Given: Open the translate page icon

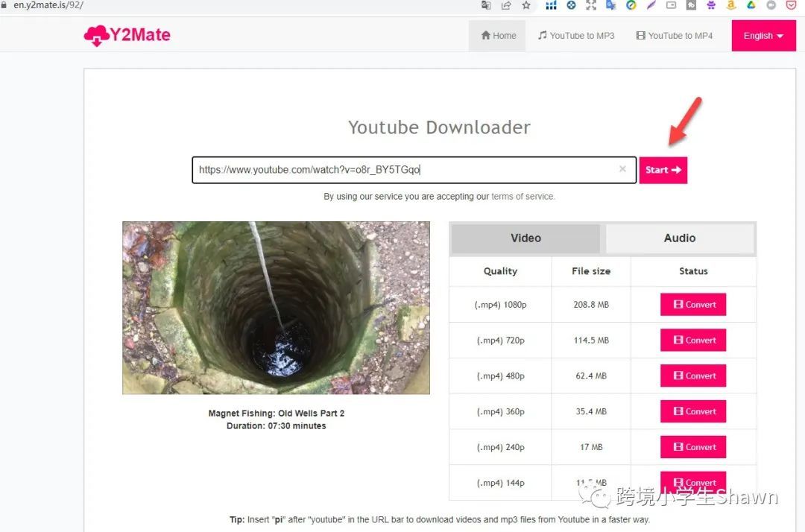Looking at the screenshot, I should 486,5.
